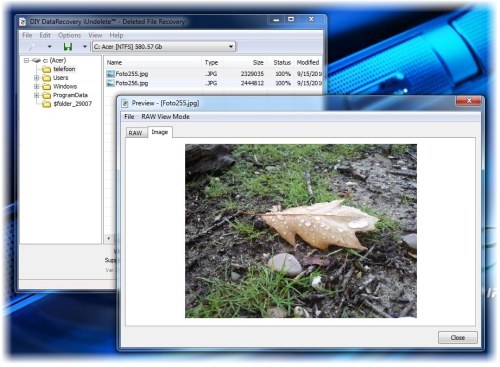This screenshot has height=367, width=500.
Task: Click the $folder_29007 folder icon
Action: 46,104
